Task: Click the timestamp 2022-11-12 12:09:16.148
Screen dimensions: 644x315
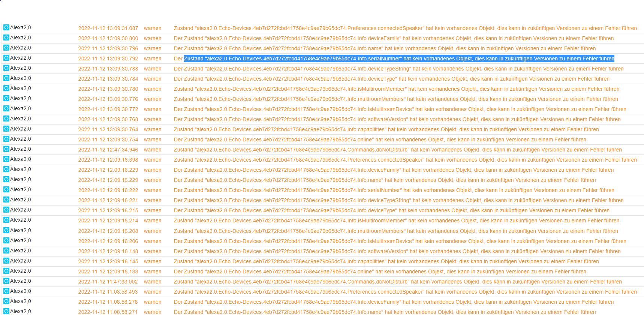Action: pos(108,251)
